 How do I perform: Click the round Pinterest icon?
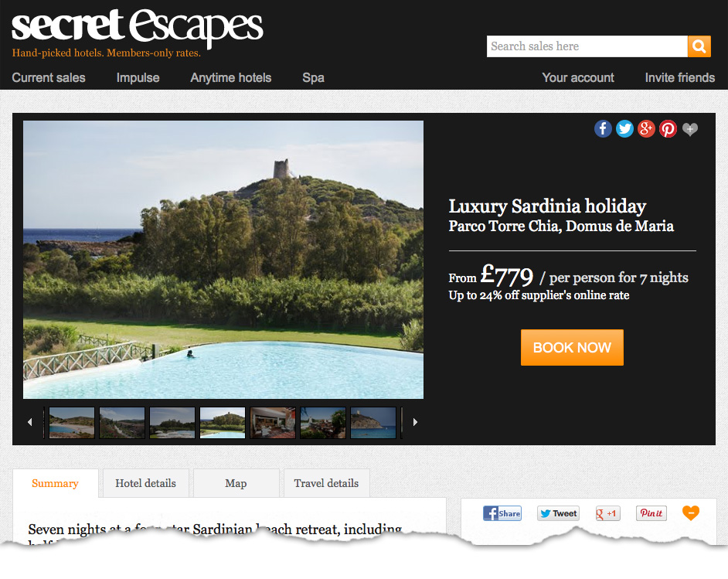click(x=668, y=128)
